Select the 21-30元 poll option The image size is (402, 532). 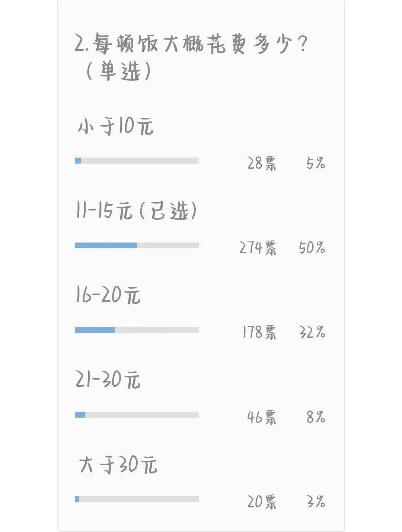click(108, 380)
